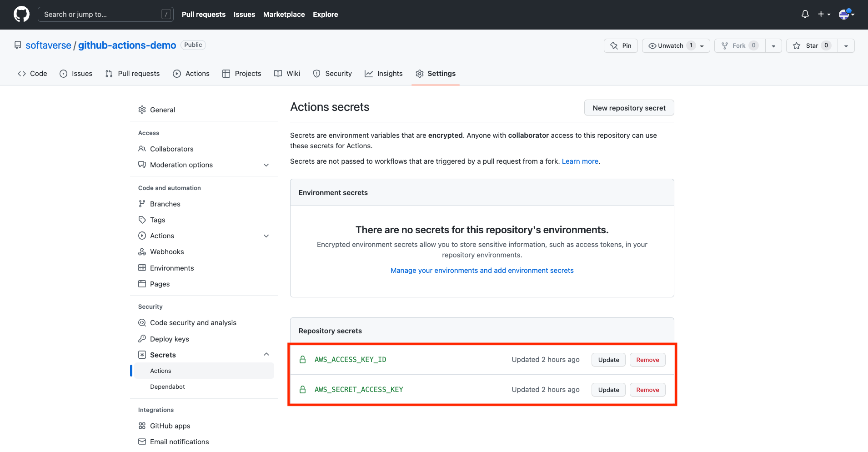Go to the Actions repository tab

[191, 74]
